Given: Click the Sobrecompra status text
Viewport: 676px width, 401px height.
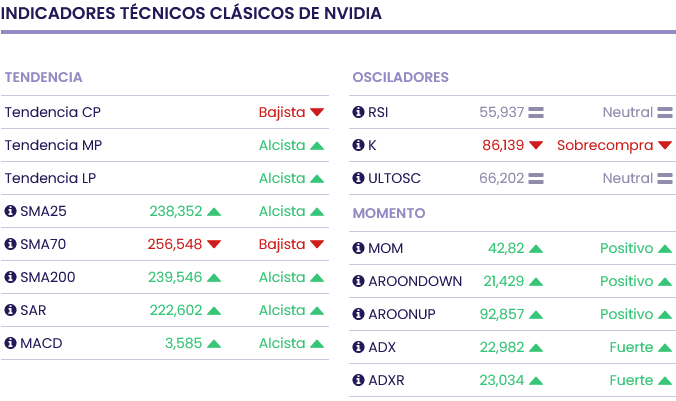Looking at the screenshot, I should (604, 145).
